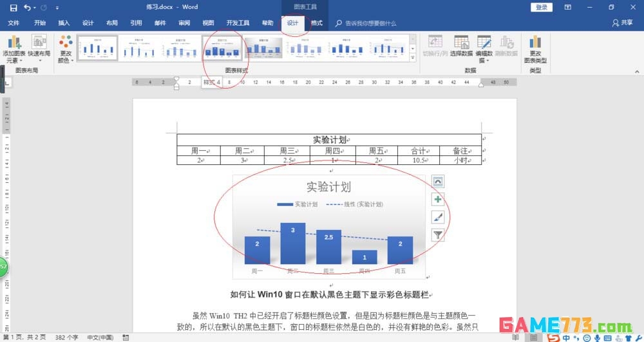This screenshot has height=342, width=644.
Task: Click the tab stop selector at ruler corner
Action: pos(6,83)
